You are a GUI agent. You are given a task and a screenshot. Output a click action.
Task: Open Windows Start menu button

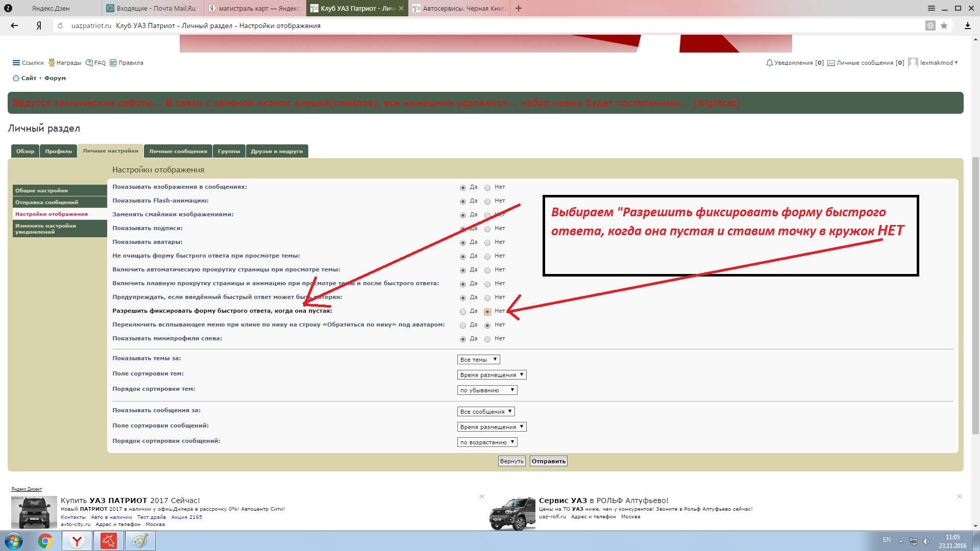[14, 541]
